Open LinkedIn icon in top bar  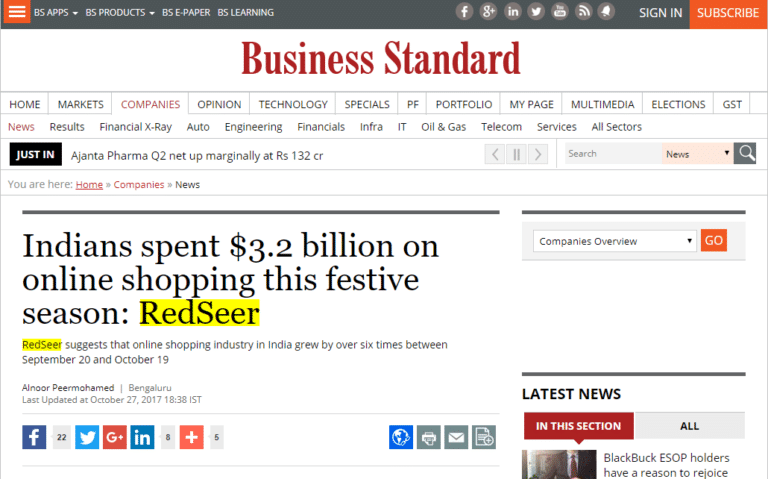(512, 11)
